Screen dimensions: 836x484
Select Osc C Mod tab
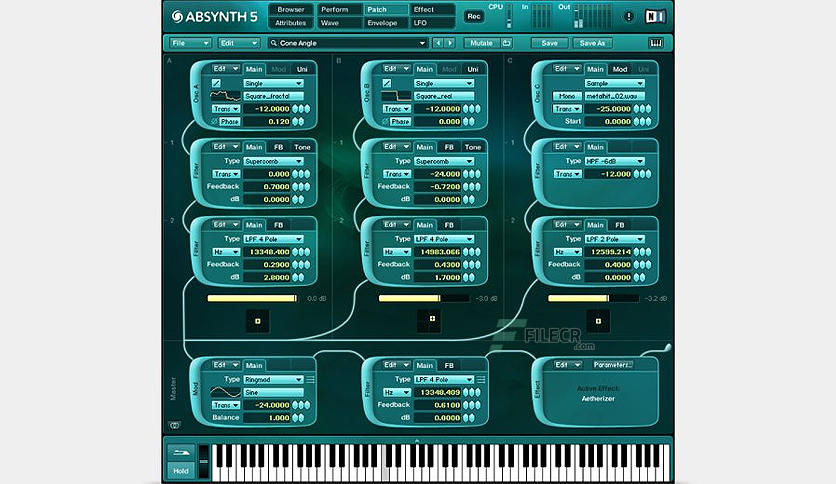pyautogui.click(x=620, y=69)
